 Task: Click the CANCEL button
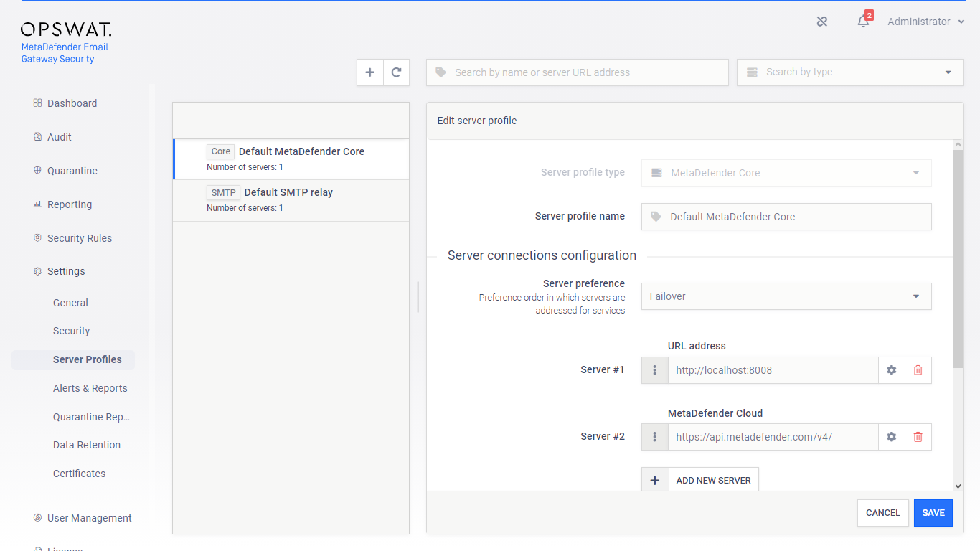[x=883, y=513]
